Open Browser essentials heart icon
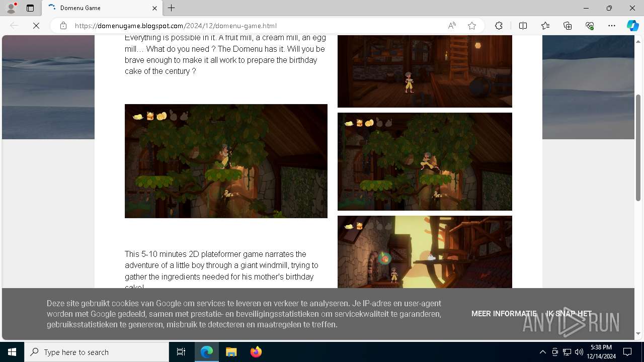 (590, 26)
